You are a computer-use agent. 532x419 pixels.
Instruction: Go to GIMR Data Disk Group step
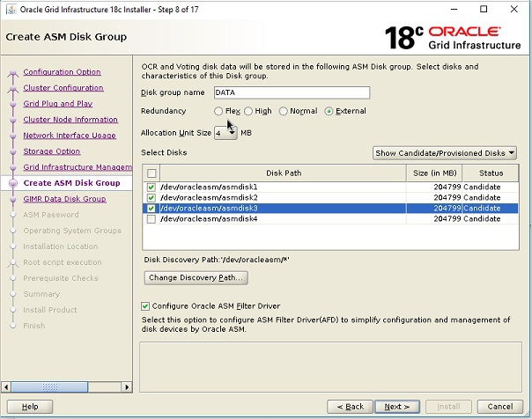65,199
